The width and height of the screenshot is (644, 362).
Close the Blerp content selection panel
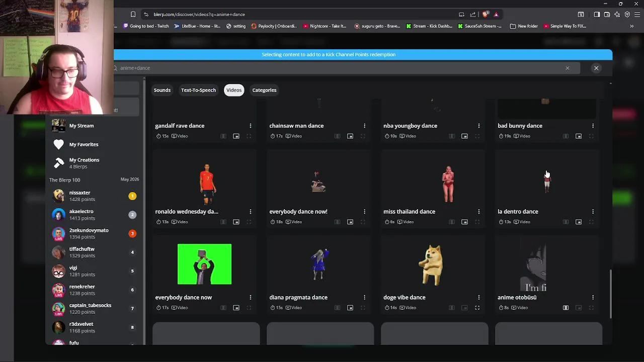(596, 68)
